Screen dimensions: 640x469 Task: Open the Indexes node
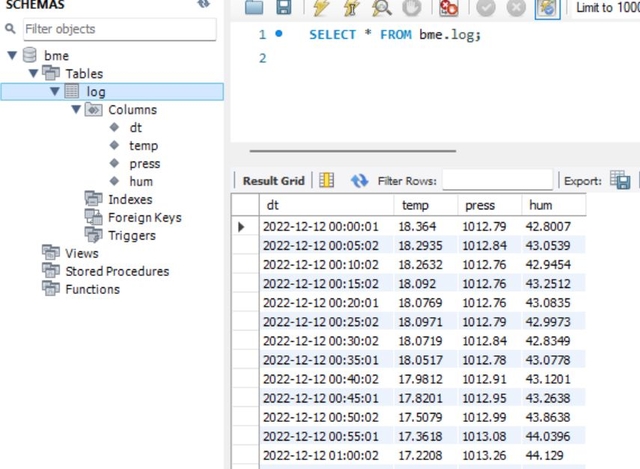[130, 199]
